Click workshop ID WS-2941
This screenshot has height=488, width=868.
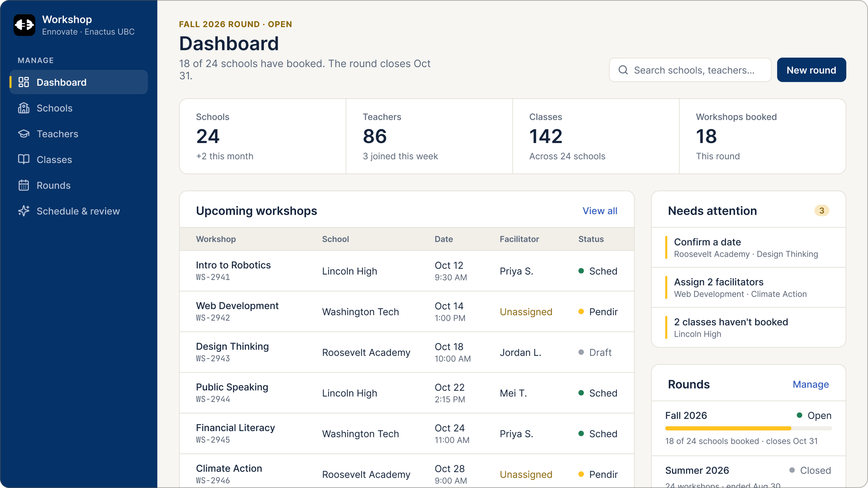(213, 277)
